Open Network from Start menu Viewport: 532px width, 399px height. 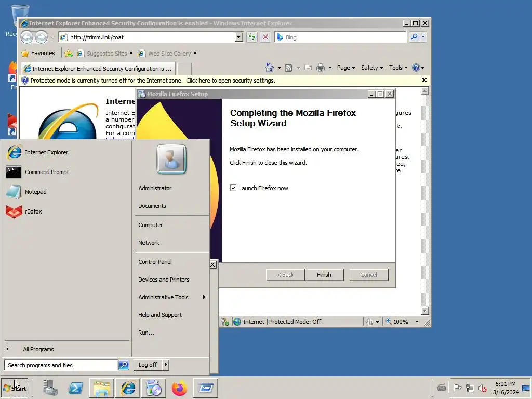[149, 242]
